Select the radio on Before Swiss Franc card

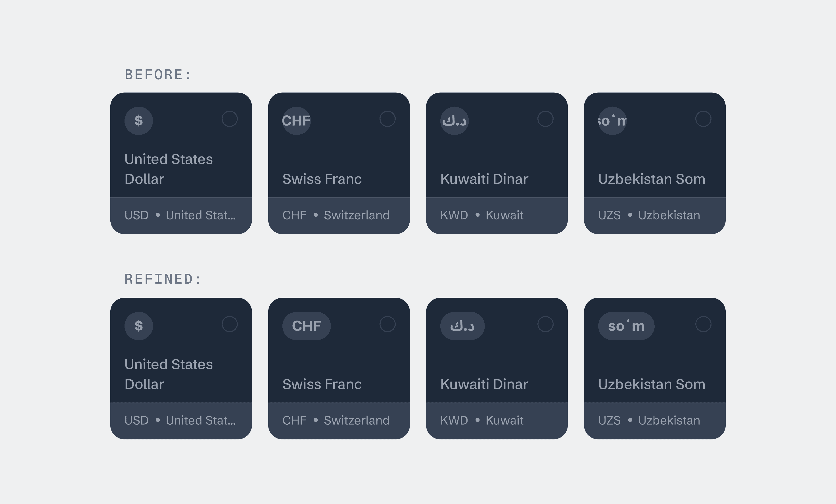point(387,119)
